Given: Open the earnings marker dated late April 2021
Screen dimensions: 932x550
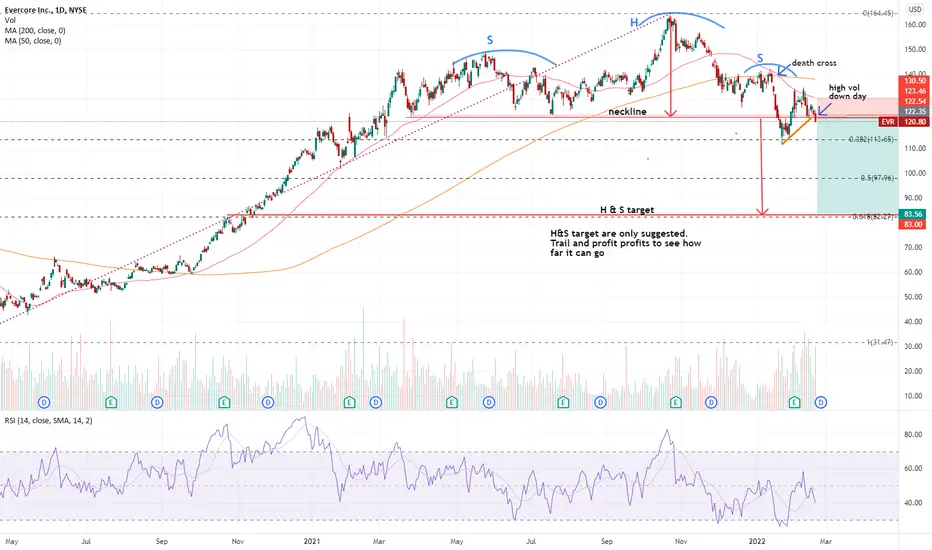Looking at the screenshot, I should [452, 403].
